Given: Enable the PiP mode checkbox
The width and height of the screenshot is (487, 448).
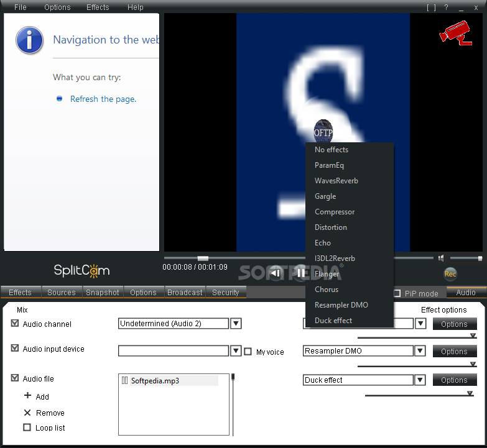Looking at the screenshot, I should [397, 293].
